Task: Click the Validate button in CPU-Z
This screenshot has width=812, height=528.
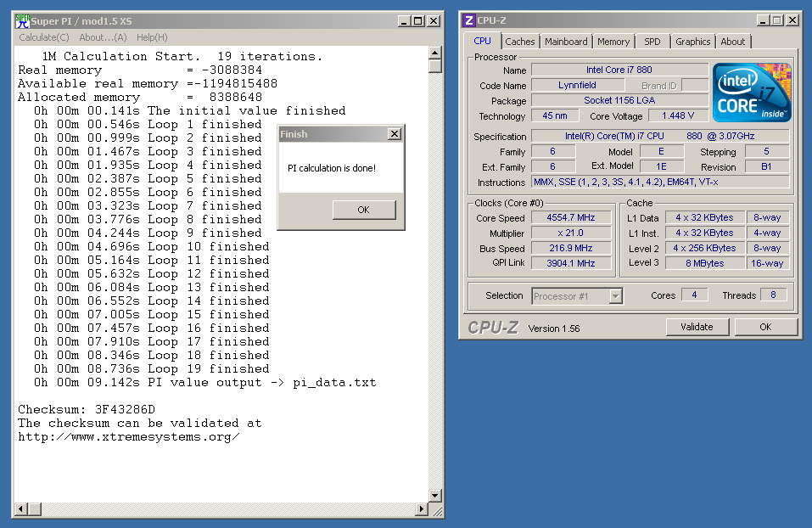Action: (697, 327)
